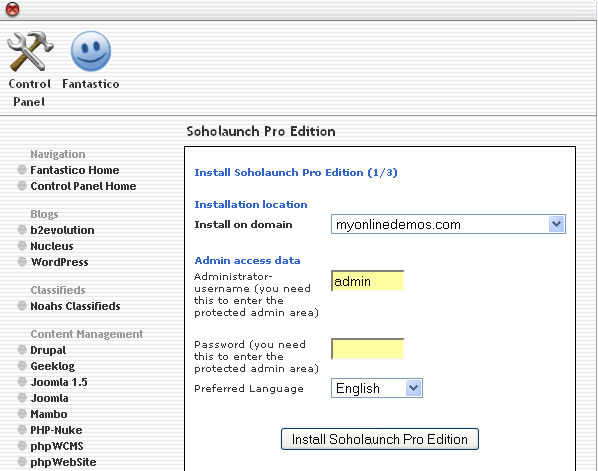Close the window with red X
The width and height of the screenshot is (598, 471).
pos(12,9)
